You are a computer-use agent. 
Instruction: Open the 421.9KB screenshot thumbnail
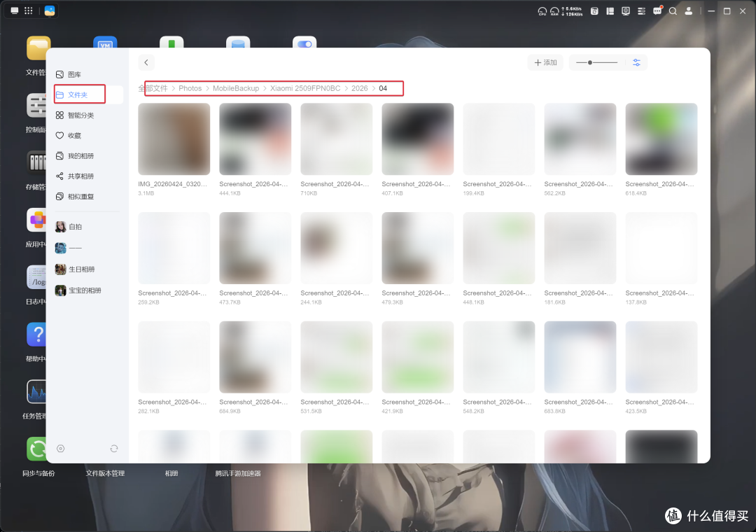click(x=417, y=357)
